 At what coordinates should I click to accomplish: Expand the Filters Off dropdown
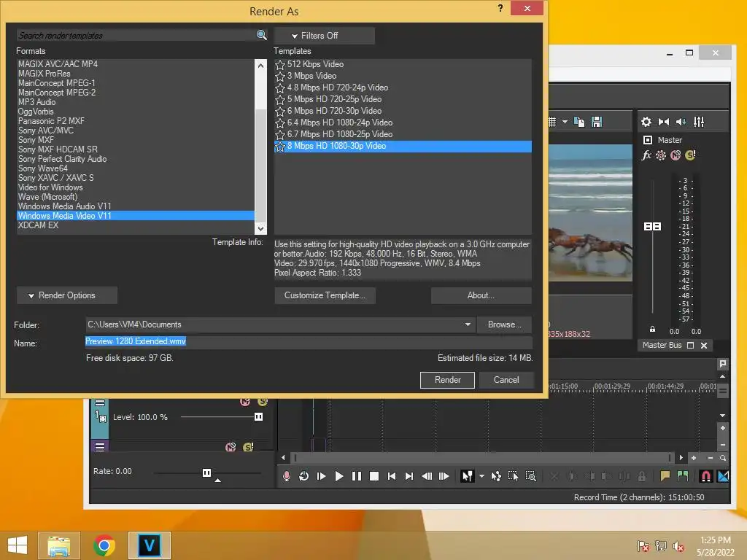click(324, 36)
